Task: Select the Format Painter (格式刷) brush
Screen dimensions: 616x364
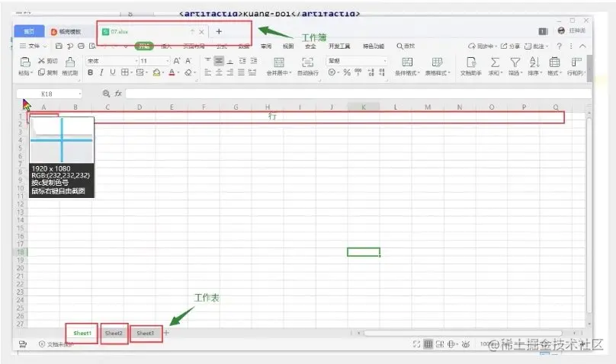Action: 70,62
